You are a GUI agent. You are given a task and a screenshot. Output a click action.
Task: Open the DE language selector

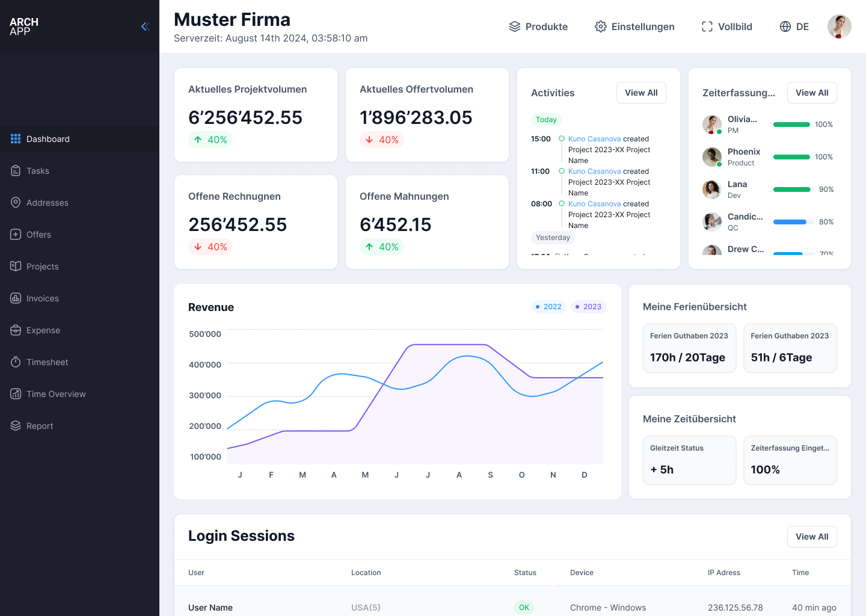pyautogui.click(x=794, y=26)
